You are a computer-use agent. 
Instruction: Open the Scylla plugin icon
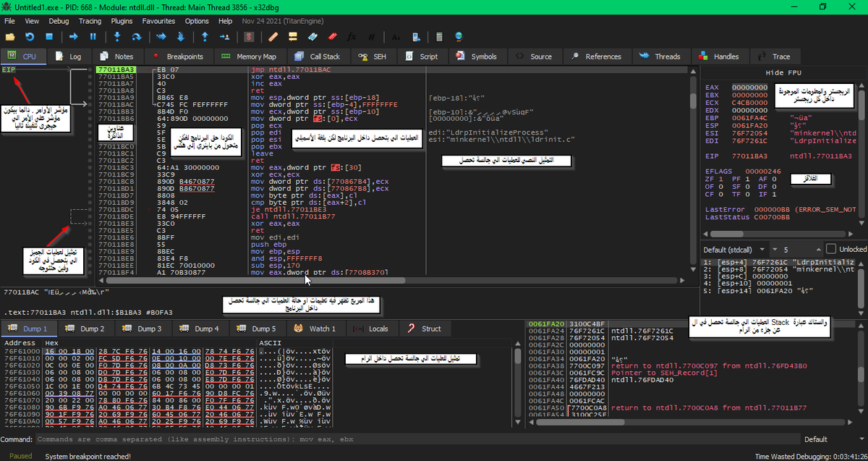coord(249,36)
